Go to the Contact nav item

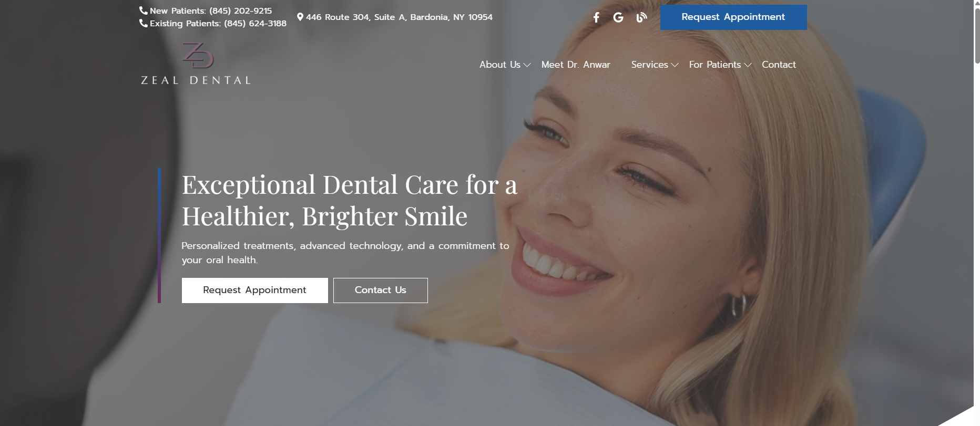coord(779,65)
